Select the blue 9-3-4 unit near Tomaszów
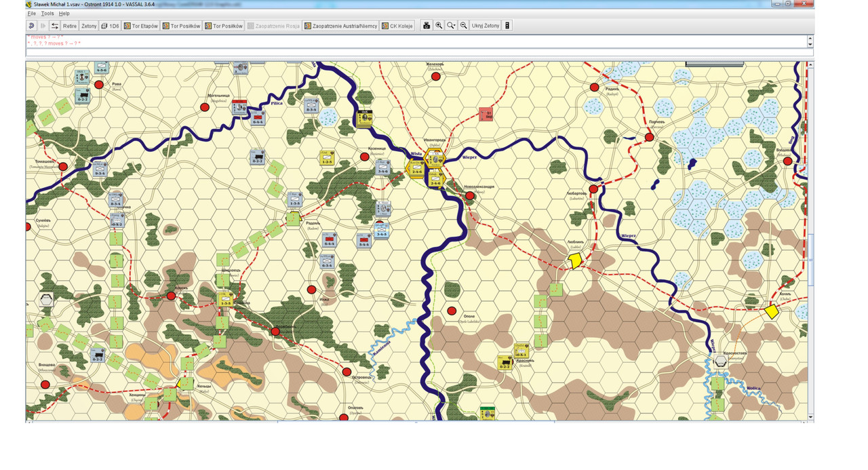The width and height of the screenshot is (868, 470). pyautogui.click(x=99, y=169)
